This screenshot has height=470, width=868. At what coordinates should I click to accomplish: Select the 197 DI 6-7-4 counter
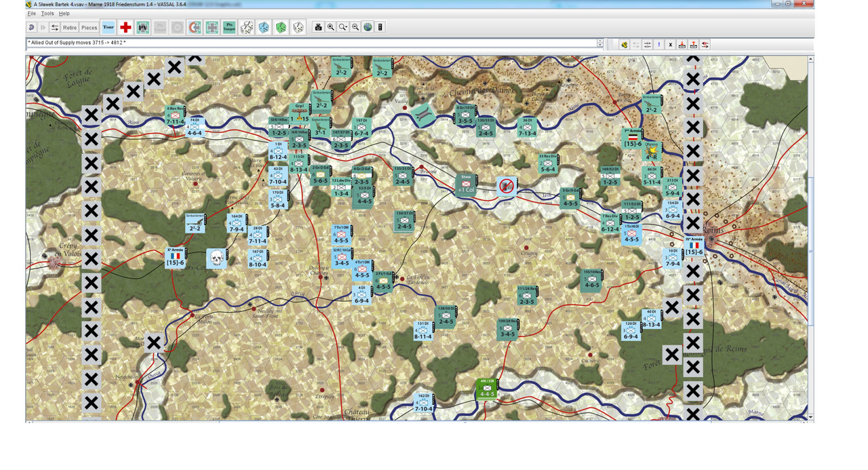[361, 128]
